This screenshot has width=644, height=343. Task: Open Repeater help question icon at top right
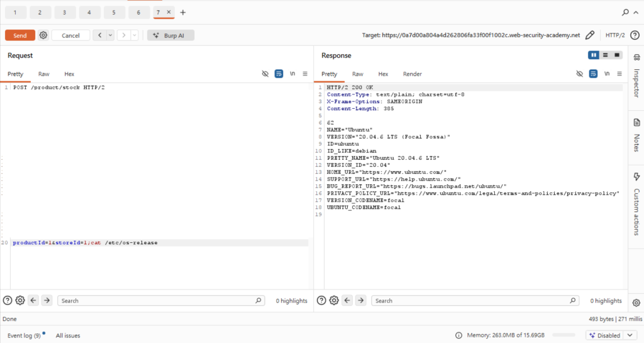[635, 35]
